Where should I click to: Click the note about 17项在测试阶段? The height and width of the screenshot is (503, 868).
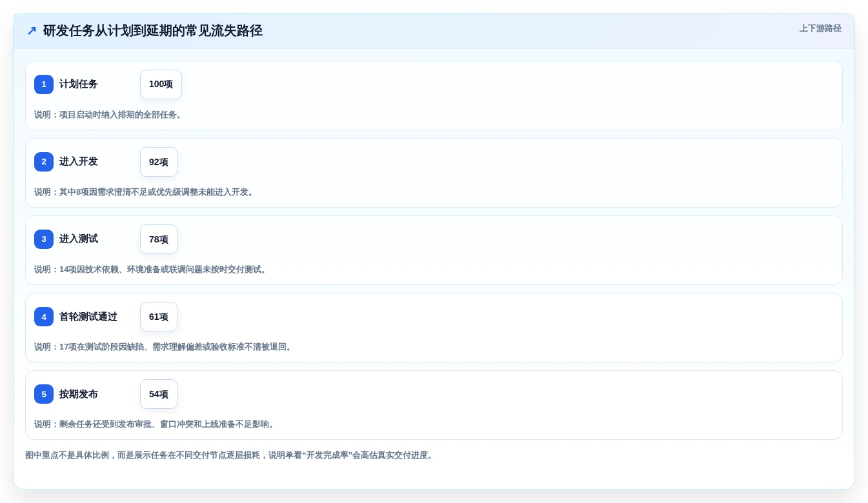point(165,347)
